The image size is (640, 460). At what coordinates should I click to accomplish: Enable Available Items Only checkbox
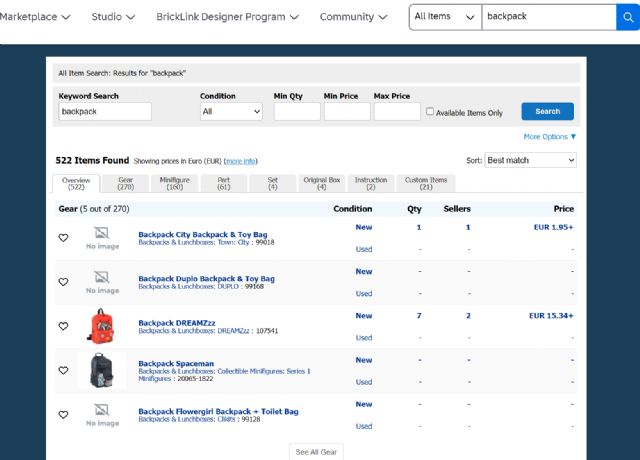click(430, 112)
